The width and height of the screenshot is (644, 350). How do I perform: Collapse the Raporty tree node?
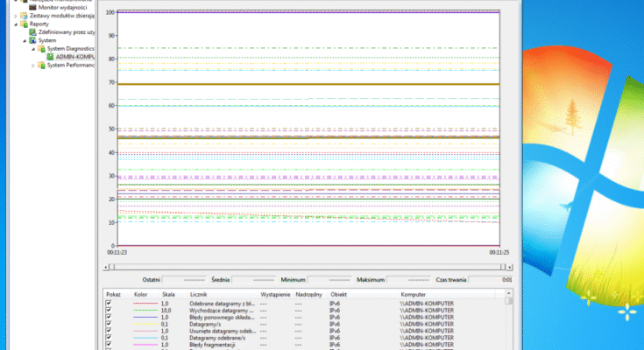(15, 24)
